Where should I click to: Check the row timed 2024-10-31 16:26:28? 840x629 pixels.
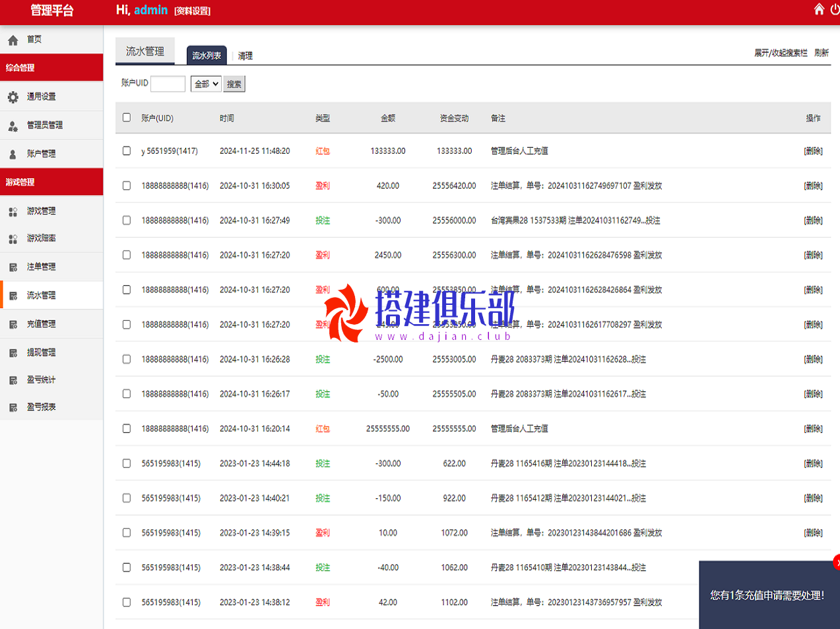pyautogui.click(x=127, y=359)
